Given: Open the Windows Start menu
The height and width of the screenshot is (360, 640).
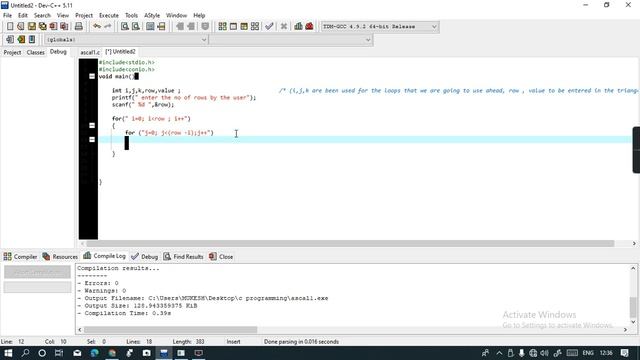Looking at the screenshot, I should click(x=8, y=353).
